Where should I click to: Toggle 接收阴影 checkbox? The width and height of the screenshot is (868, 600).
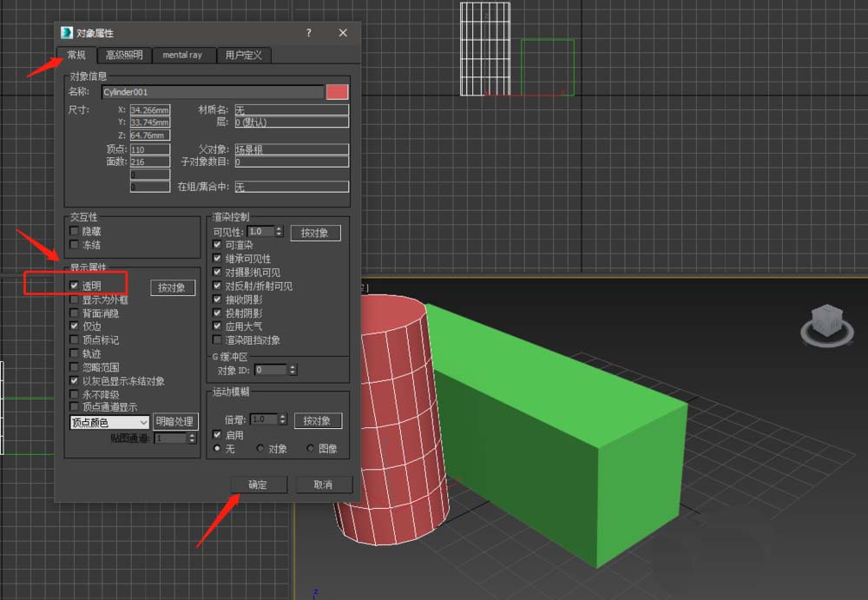pyautogui.click(x=217, y=300)
